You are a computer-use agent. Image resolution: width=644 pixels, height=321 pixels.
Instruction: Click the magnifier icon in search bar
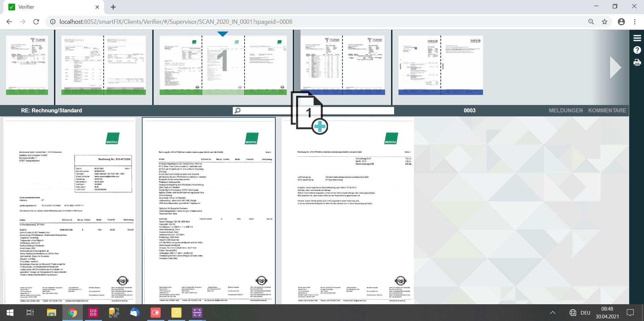click(x=237, y=111)
